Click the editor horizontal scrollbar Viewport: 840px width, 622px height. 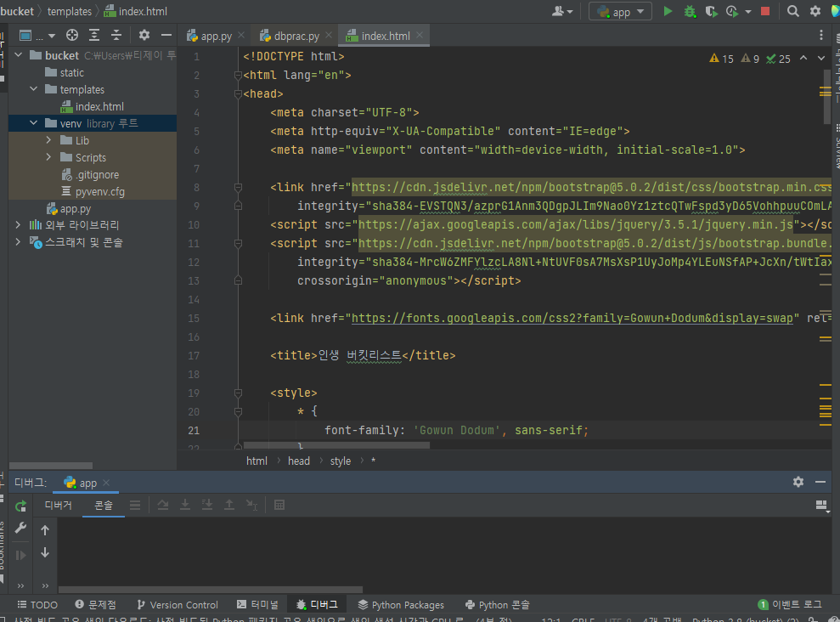pyautogui.click(x=336, y=444)
